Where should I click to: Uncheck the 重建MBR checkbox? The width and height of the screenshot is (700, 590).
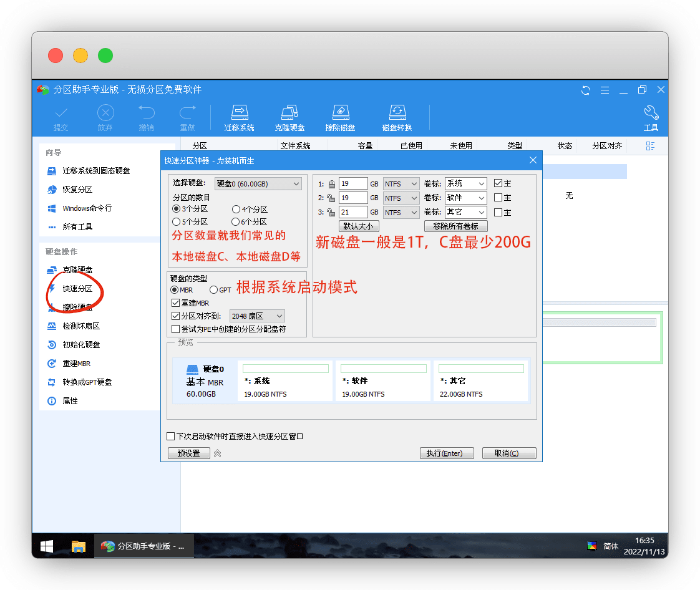(x=176, y=303)
